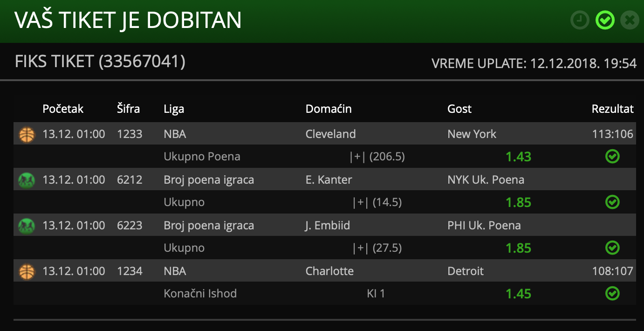Screen dimensions: 644x331
Task: Click the Rezultat column header
Action: (x=613, y=109)
